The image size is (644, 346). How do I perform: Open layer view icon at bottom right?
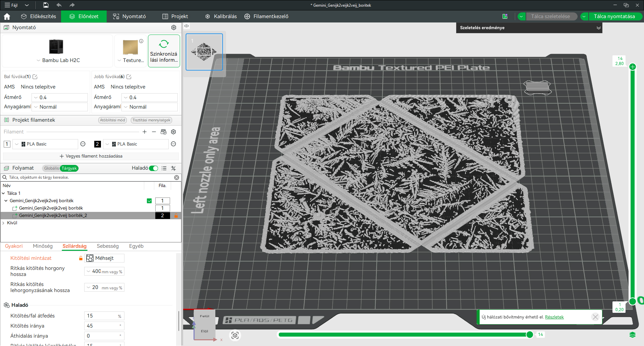pos(633,335)
